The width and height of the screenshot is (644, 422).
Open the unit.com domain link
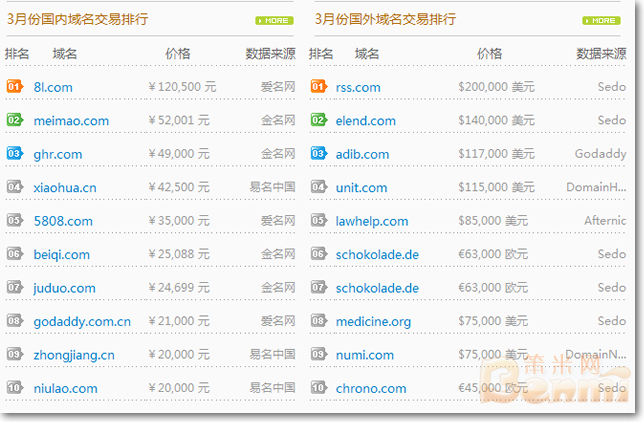361,188
